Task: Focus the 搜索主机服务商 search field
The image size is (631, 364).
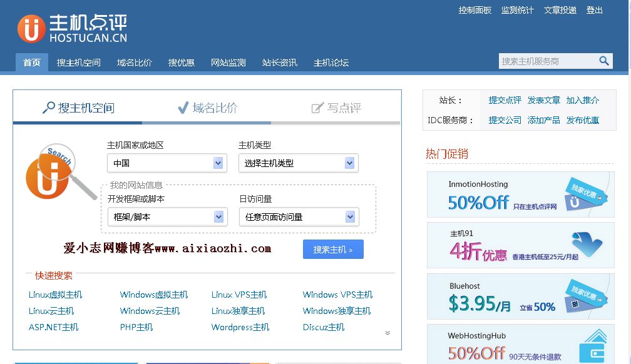Action: (x=547, y=61)
